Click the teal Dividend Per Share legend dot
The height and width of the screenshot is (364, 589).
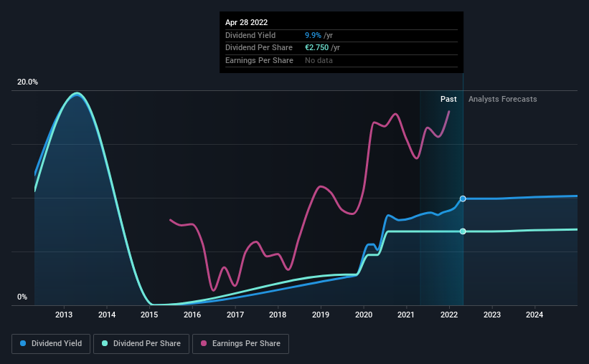tap(105, 343)
